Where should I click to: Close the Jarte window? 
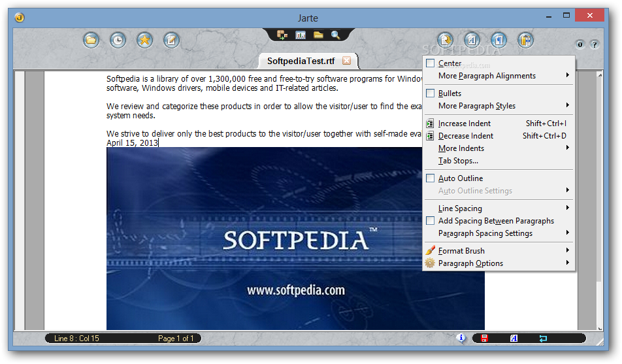click(590, 16)
